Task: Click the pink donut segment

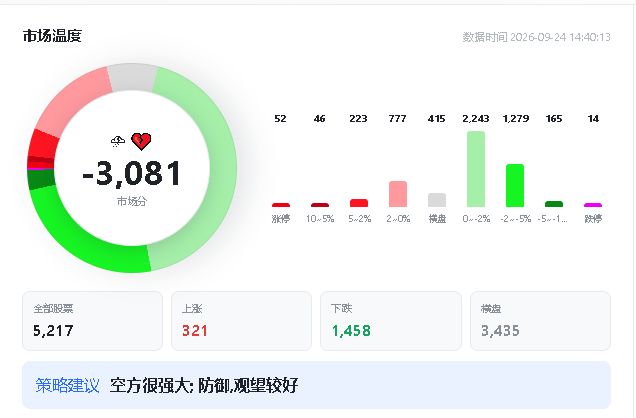Action: point(71,101)
